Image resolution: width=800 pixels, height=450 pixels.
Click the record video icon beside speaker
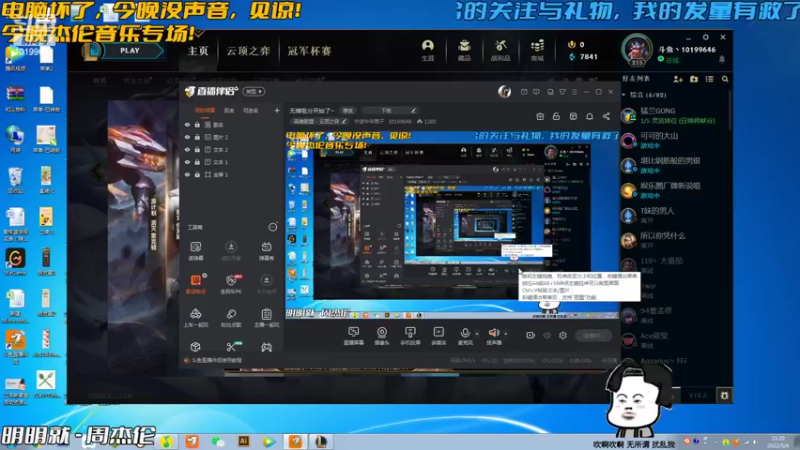(x=531, y=335)
